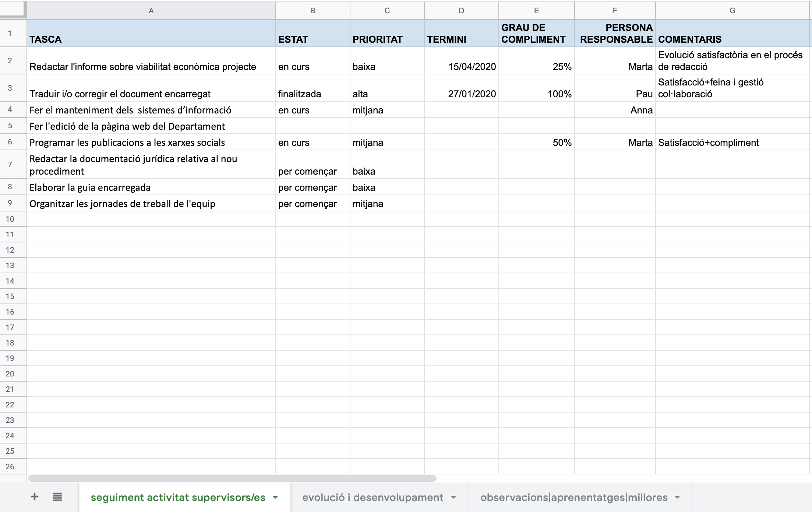Open dropdown arrow on seguiment activitat tab
Viewport: 812px width, 512px height.
(275, 497)
